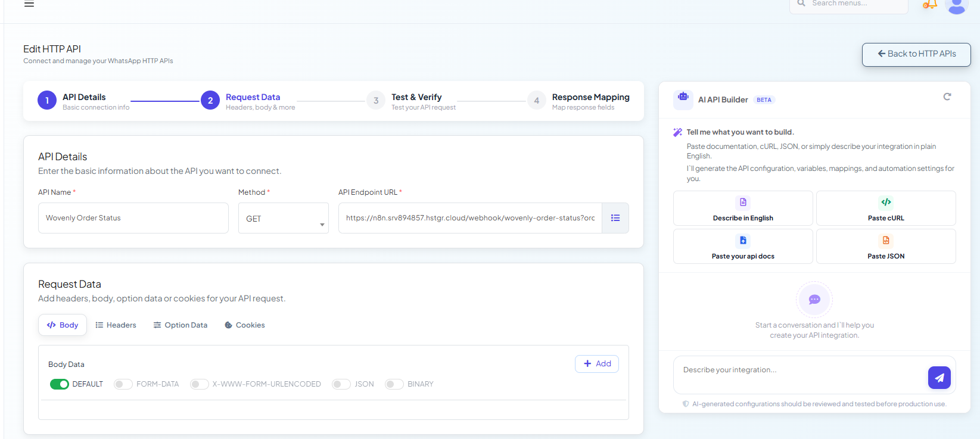Click the Add body data button
The height and width of the screenshot is (439, 980).
tap(597, 364)
